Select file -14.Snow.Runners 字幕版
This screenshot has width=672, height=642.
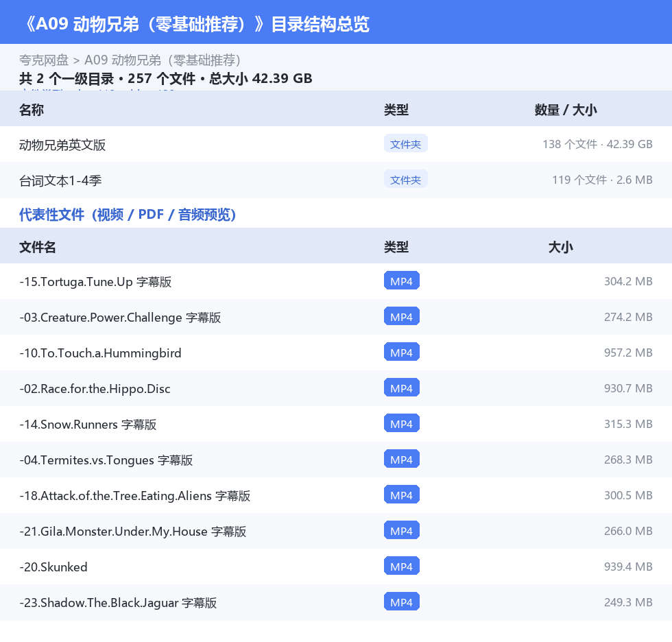pyautogui.click(x=88, y=424)
